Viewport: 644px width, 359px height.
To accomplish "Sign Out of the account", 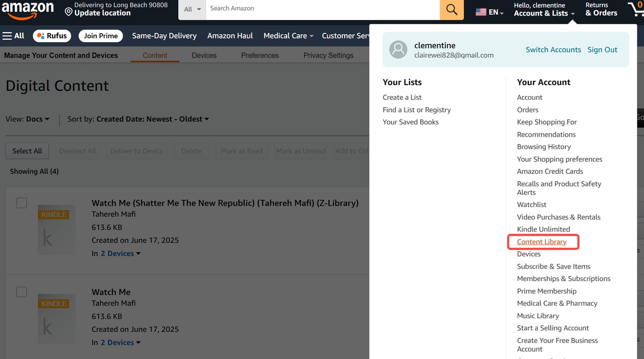I will (602, 49).
